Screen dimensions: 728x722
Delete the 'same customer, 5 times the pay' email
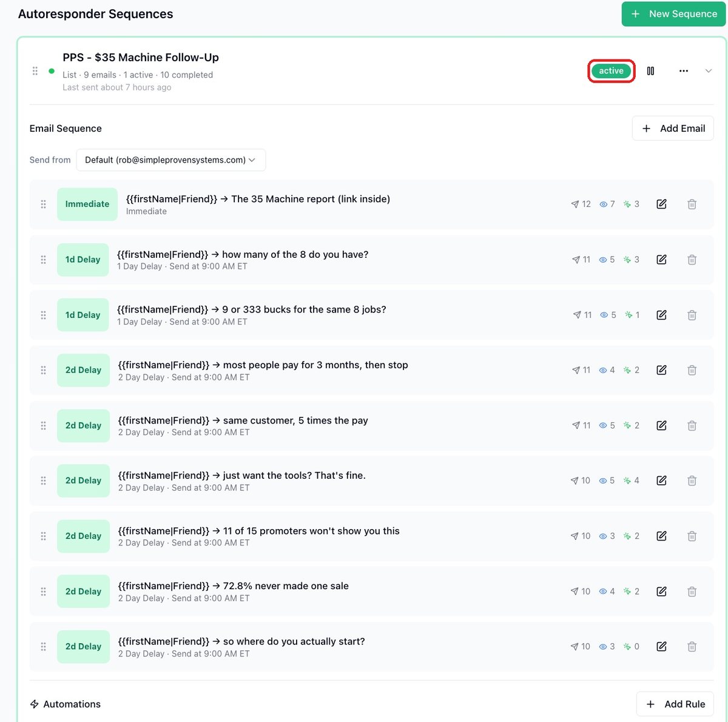[692, 425]
